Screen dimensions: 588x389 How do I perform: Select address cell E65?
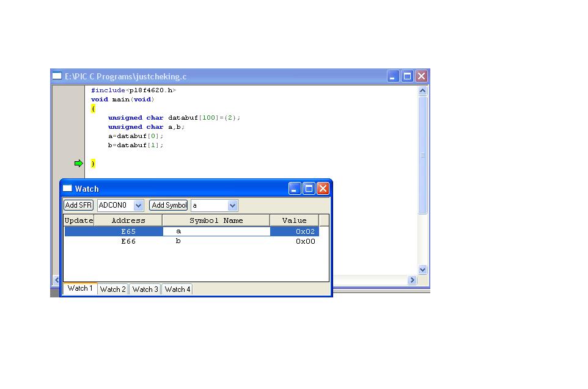[128, 231]
